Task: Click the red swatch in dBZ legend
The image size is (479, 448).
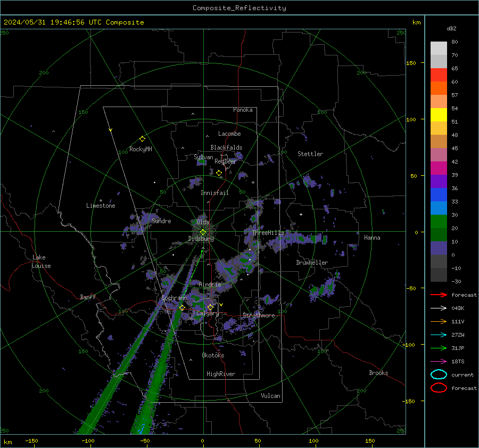Action: (x=439, y=75)
